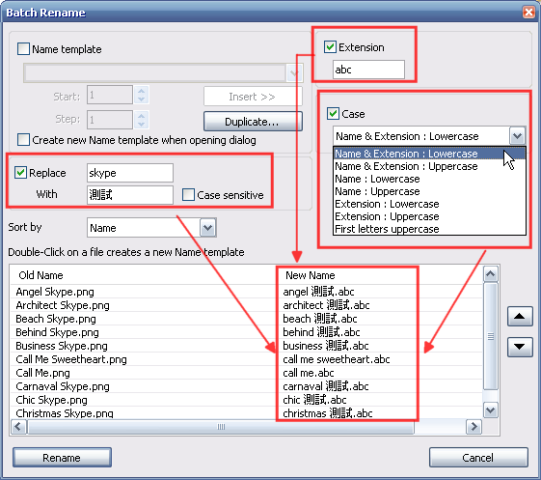Pick Extension : Lowercase option

(429, 204)
